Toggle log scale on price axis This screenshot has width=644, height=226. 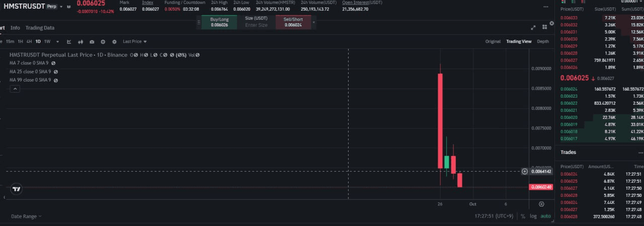[533, 216]
